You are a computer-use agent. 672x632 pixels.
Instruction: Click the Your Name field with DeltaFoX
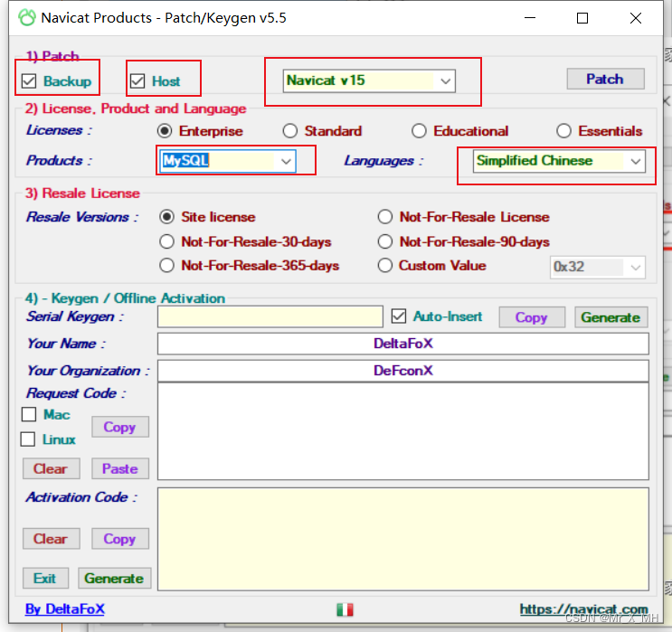402,344
